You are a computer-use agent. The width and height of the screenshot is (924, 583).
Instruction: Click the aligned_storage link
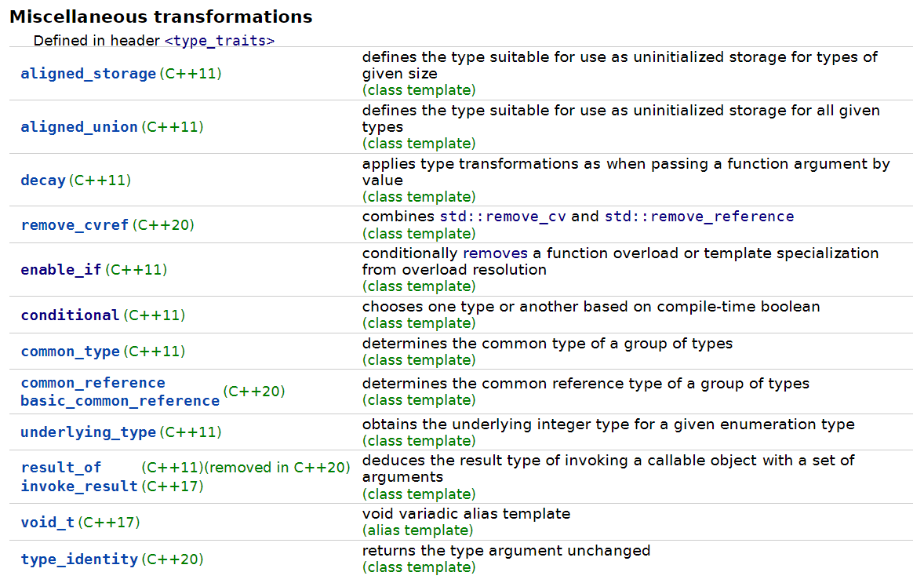point(88,74)
